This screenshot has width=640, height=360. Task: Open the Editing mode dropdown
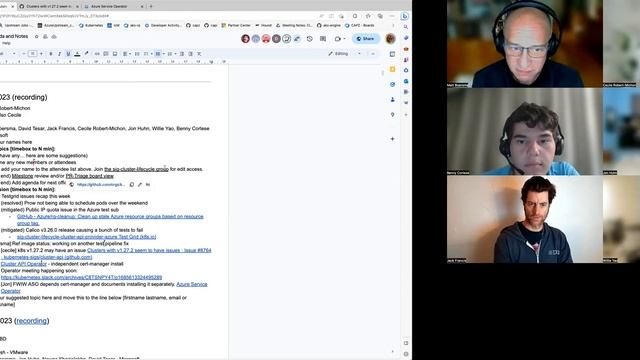tap(345, 54)
